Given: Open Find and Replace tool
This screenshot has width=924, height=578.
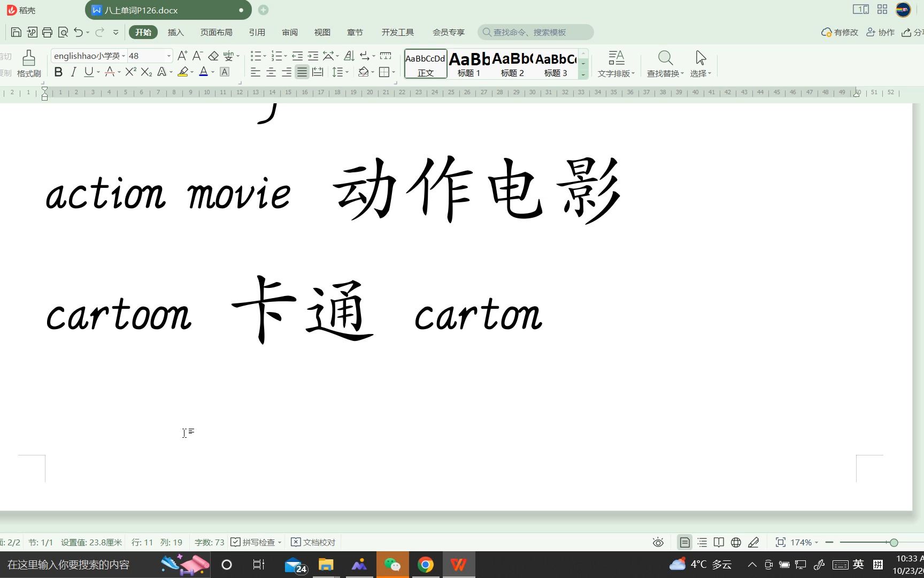Looking at the screenshot, I should [x=665, y=64].
